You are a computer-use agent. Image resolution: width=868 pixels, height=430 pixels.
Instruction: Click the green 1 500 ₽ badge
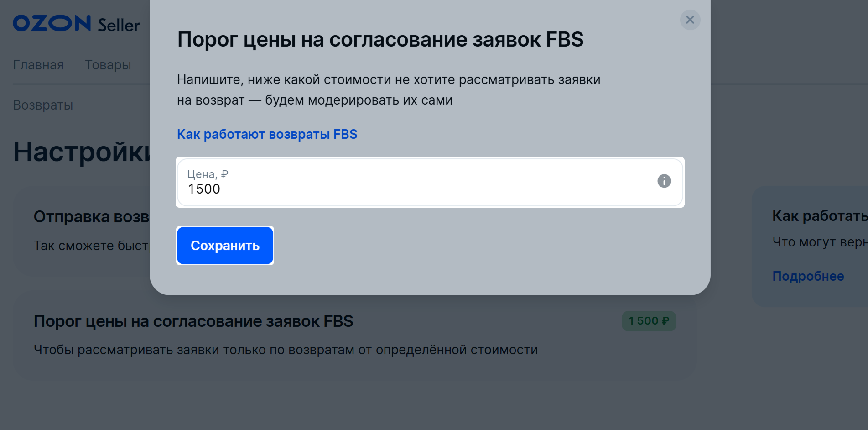coord(649,321)
